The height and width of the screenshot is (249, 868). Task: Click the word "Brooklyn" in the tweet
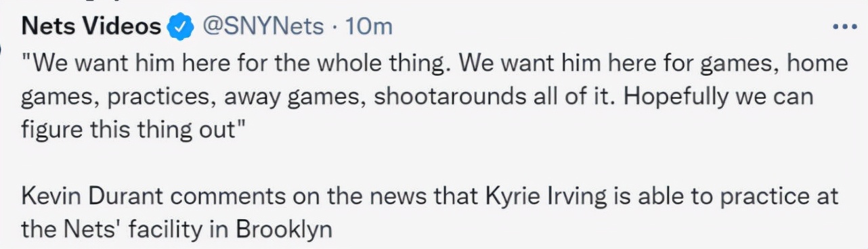pyautogui.click(x=284, y=229)
